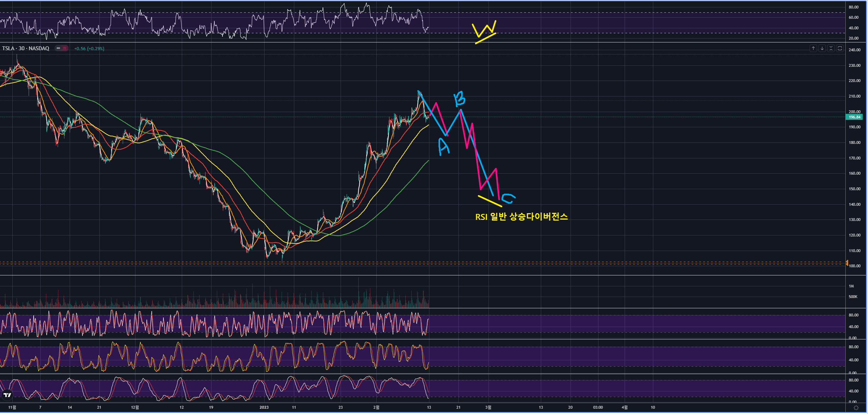Select the yellow 'RSI 일반 상승다이버전스' text annotation

click(521, 217)
